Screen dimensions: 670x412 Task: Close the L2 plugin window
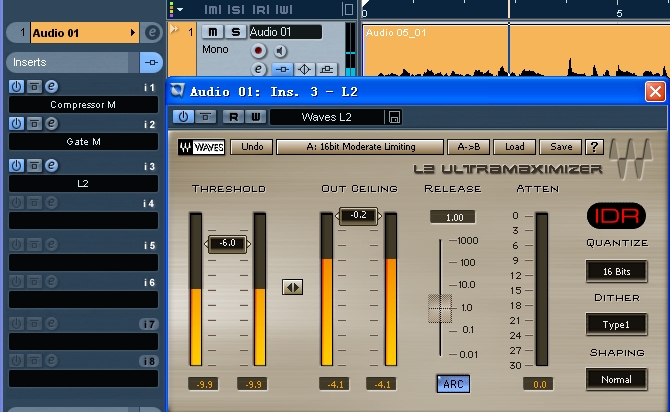[655, 91]
